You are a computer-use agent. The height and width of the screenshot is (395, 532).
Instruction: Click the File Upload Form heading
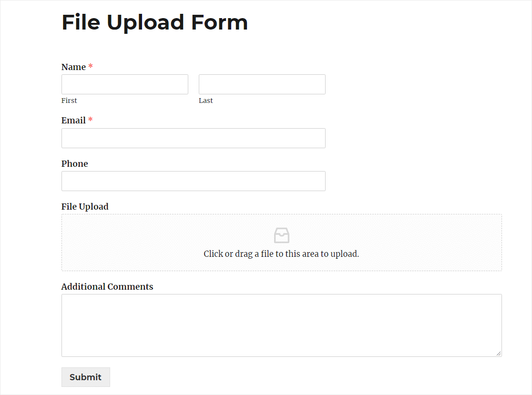click(155, 22)
